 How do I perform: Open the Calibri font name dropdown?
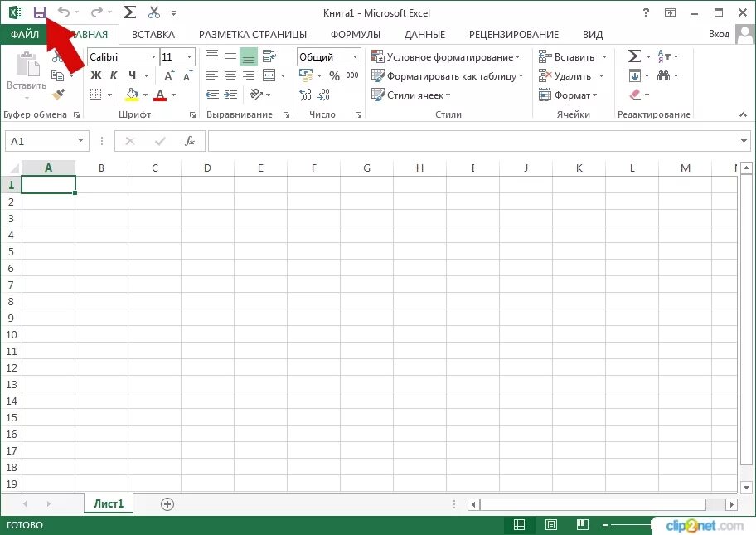[x=154, y=57]
